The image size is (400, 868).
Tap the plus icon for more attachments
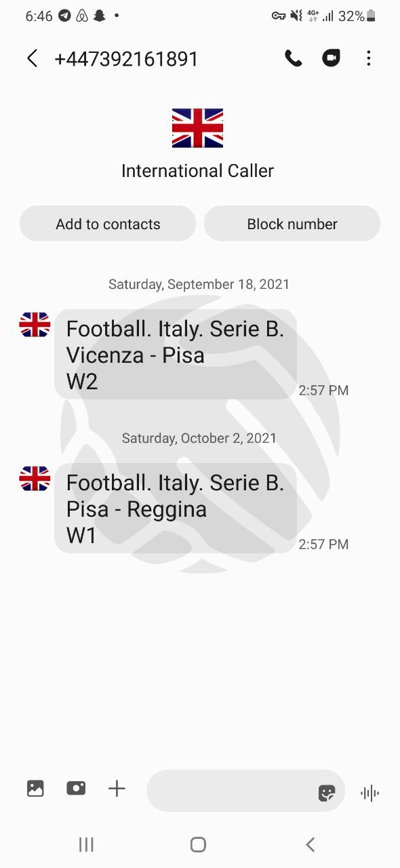pos(117,789)
